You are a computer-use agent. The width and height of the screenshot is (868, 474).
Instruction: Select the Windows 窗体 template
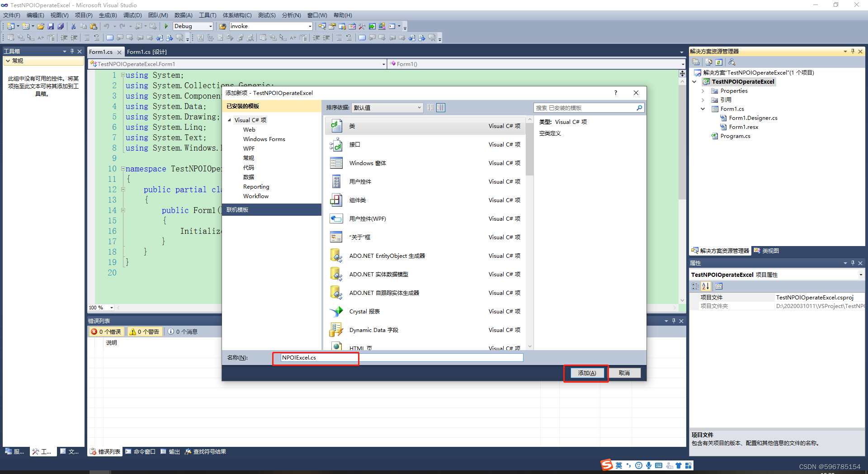point(425,163)
